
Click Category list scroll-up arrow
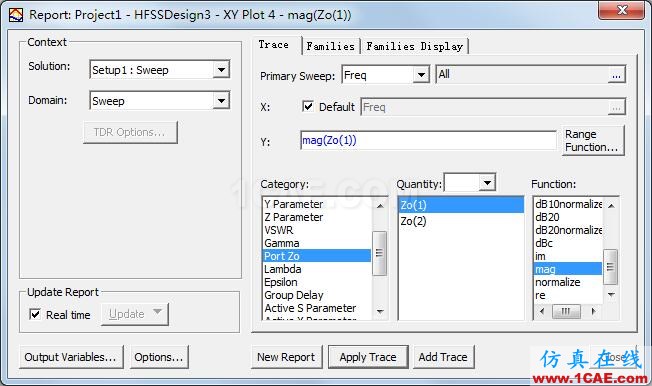coord(380,205)
